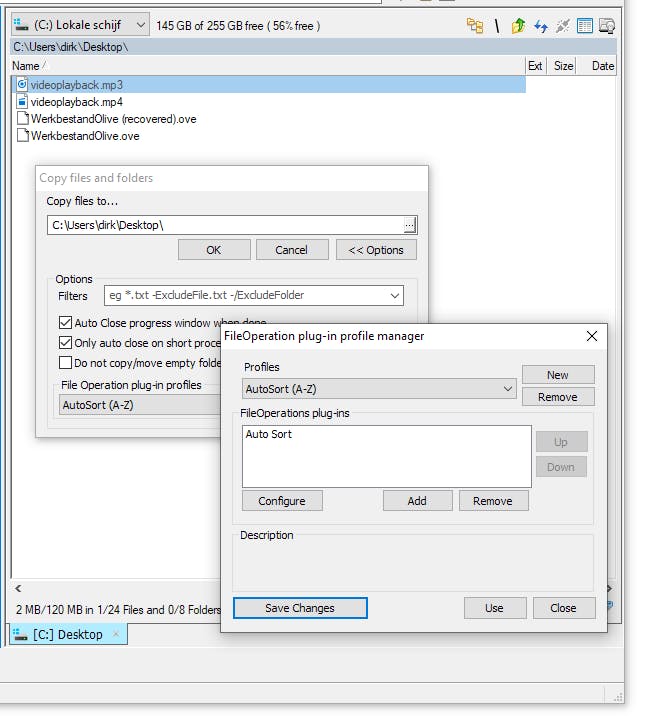Viewport: 653px width, 716px height.
Task: Click the '145 GB of 255 GB free' text
Action: 238,26
